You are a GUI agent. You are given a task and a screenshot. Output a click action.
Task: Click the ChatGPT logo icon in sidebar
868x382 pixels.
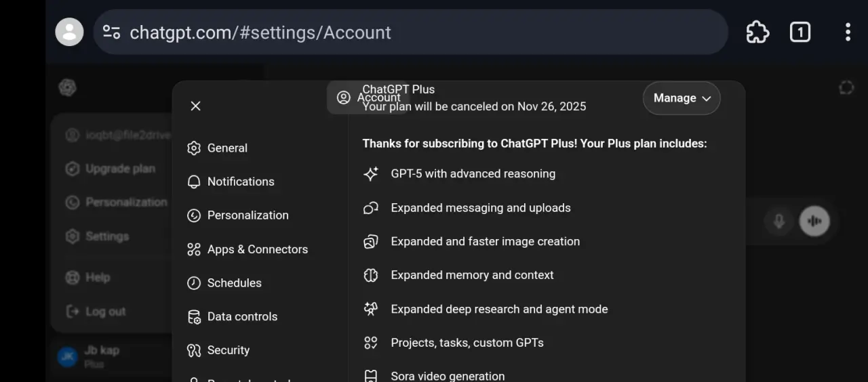[x=67, y=87]
